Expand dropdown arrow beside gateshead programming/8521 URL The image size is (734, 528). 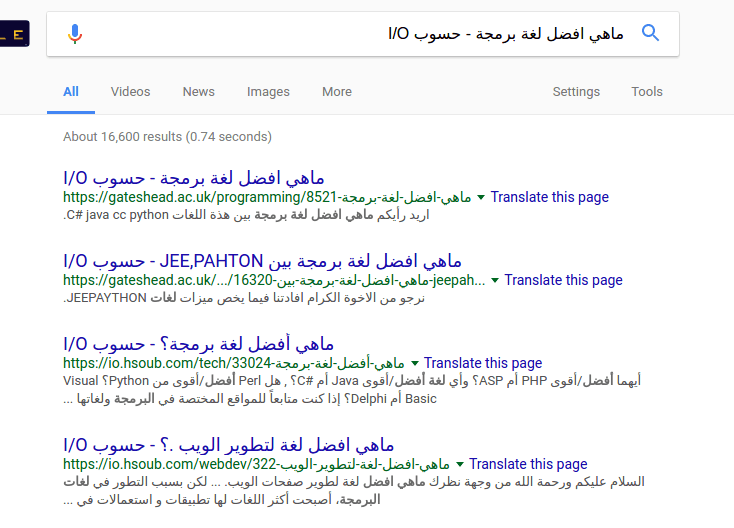[481, 198]
